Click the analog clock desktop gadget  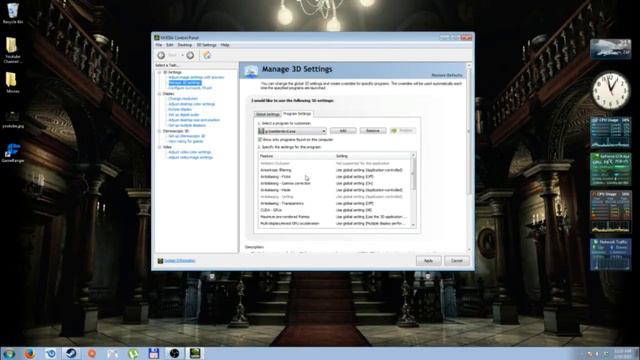coord(611,91)
